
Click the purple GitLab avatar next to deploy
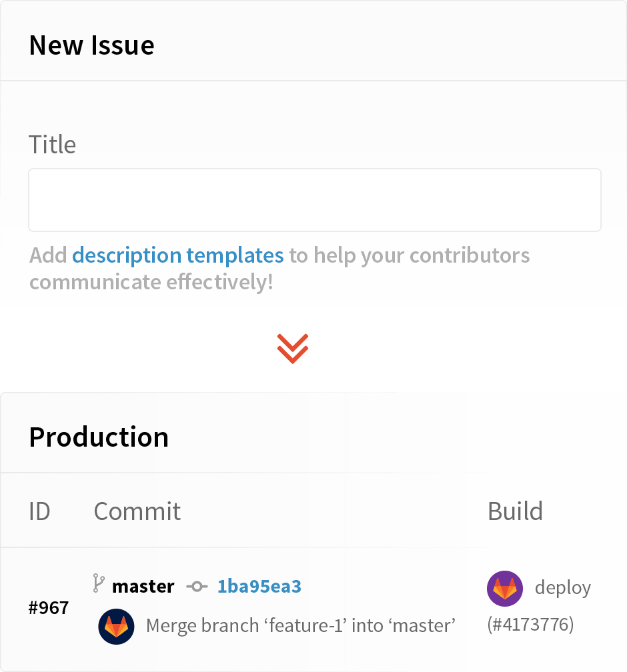coord(505,589)
